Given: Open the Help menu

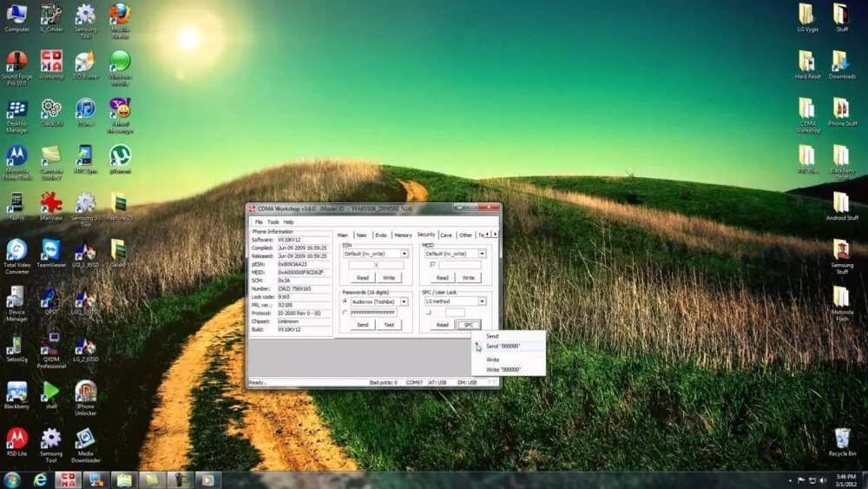Looking at the screenshot, I should (x=288, y=222).
